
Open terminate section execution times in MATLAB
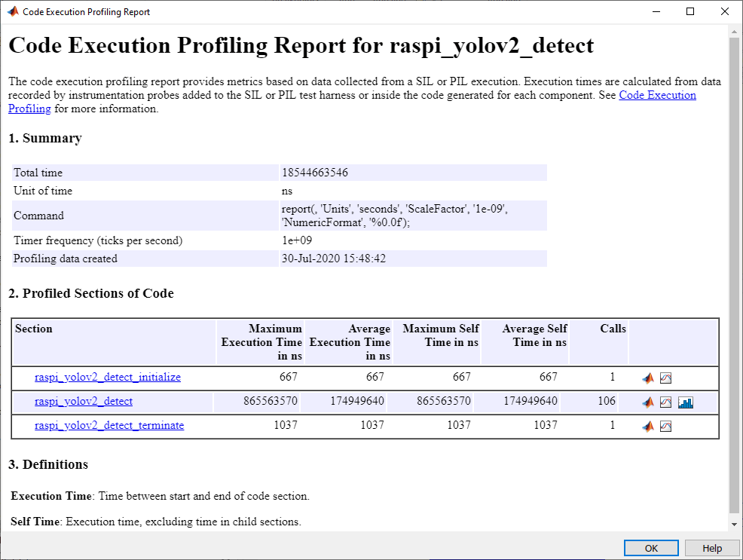(x=647, y=426)
